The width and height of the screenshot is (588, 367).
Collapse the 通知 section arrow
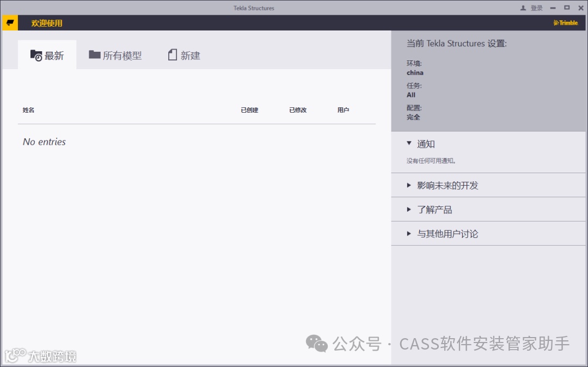pyautogui.click(x=409, y=143)
